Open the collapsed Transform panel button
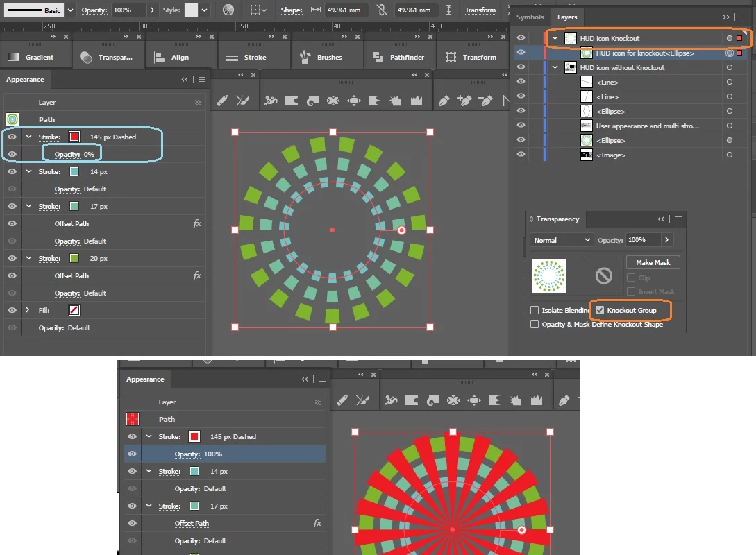The height and width of the screenshot is (555, 756). 473,57
